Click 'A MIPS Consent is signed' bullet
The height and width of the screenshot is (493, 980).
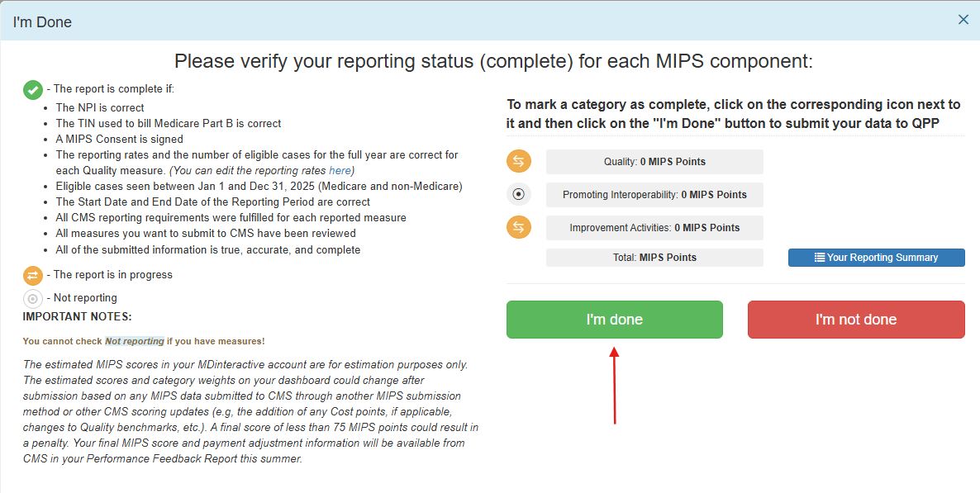(x=119, y=140)
